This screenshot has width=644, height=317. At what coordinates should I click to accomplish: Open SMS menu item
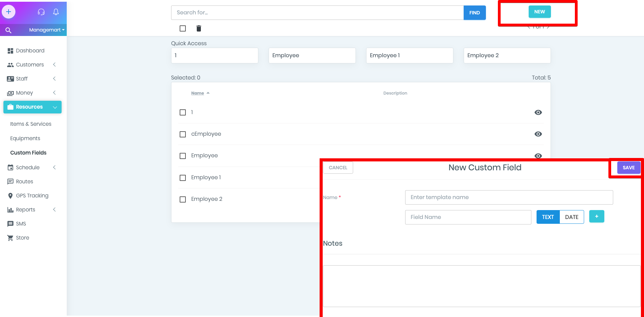click(21, 224)
